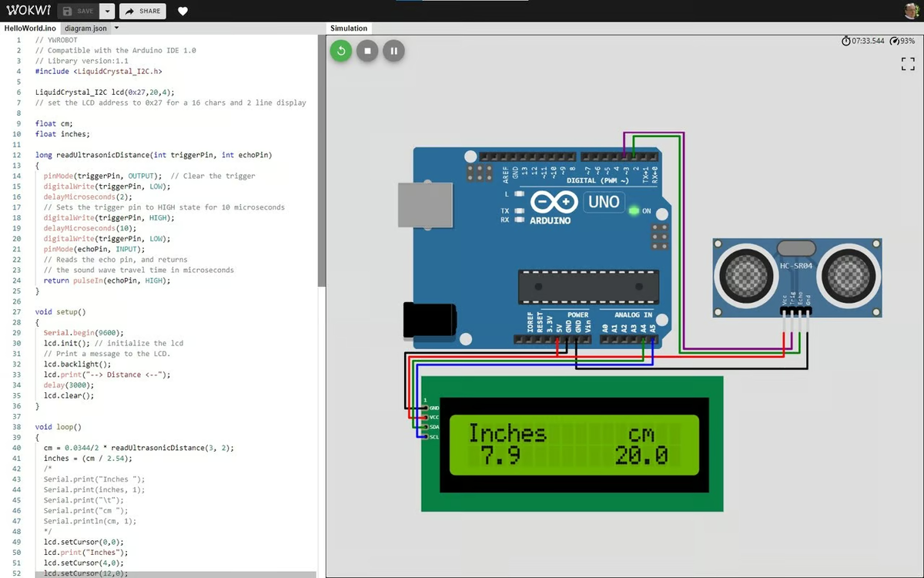Click the 'float cm;' line
Image resolution: width=924 pixels, height=578 pixels.
(54, 123)
